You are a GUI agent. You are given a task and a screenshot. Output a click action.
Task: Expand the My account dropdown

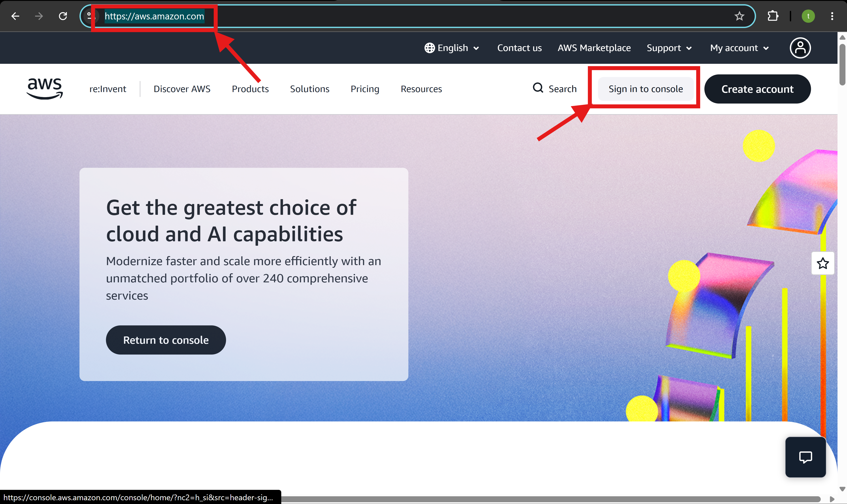pos(739,48)
